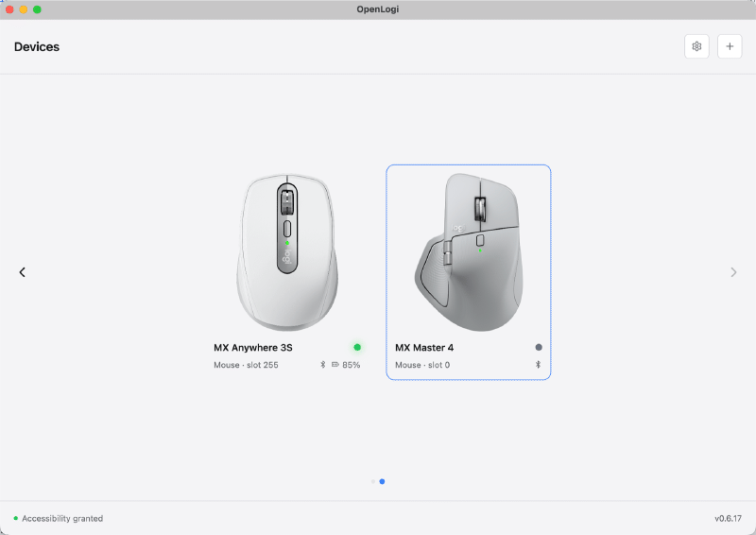Select second page indicator dot
756x535 pixels.
pos(382,481)
